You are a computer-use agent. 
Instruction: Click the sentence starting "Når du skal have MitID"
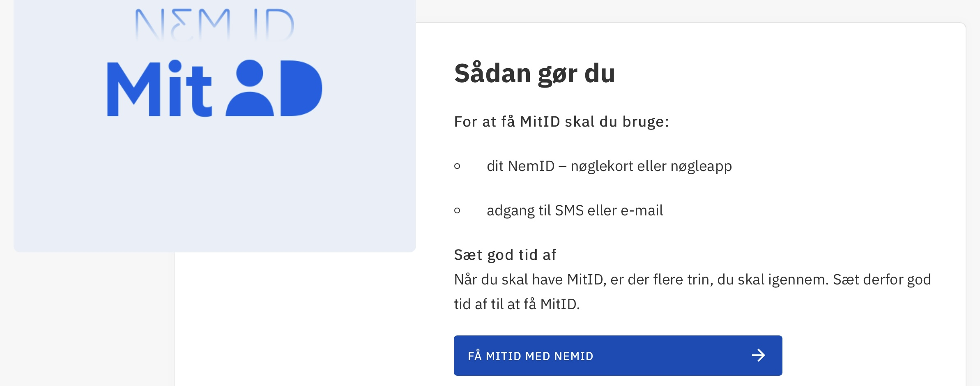pos(692,280)
